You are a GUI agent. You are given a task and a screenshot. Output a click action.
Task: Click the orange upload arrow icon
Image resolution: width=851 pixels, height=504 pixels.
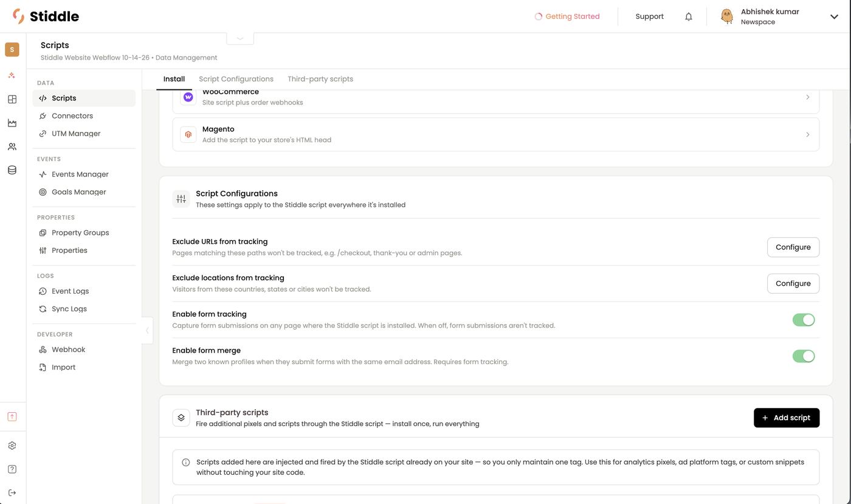point(12,416)
